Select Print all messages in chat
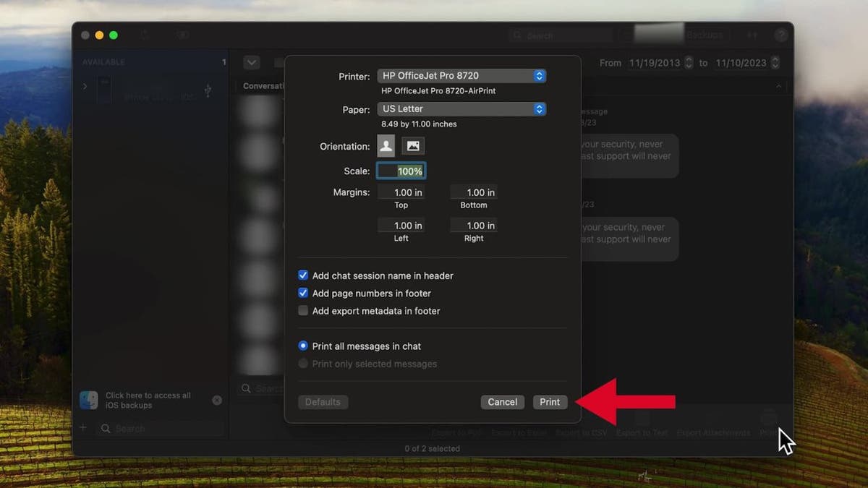The height and width of the screenshot is (488, 868). 304,346
